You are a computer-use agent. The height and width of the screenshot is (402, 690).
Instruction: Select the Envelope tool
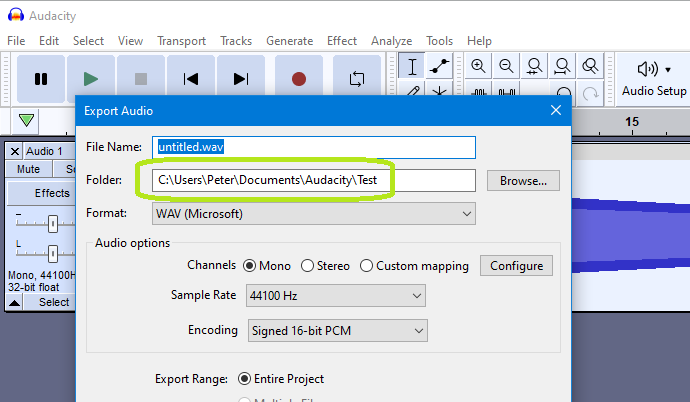(440, 66)
